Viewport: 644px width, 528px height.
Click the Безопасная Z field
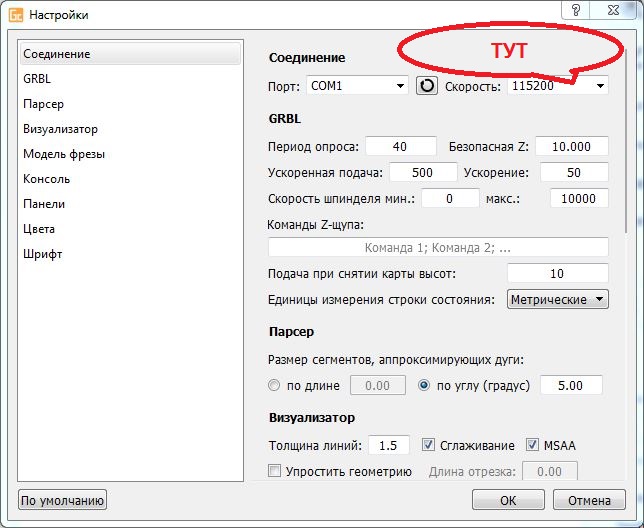click(x=572, y=147)
